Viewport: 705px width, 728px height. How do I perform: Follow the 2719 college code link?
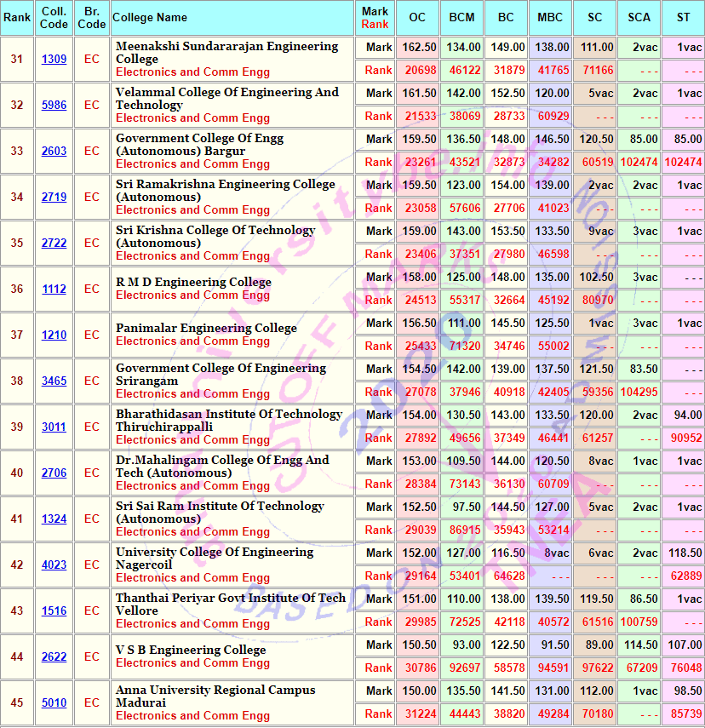[x=54, y=198]
